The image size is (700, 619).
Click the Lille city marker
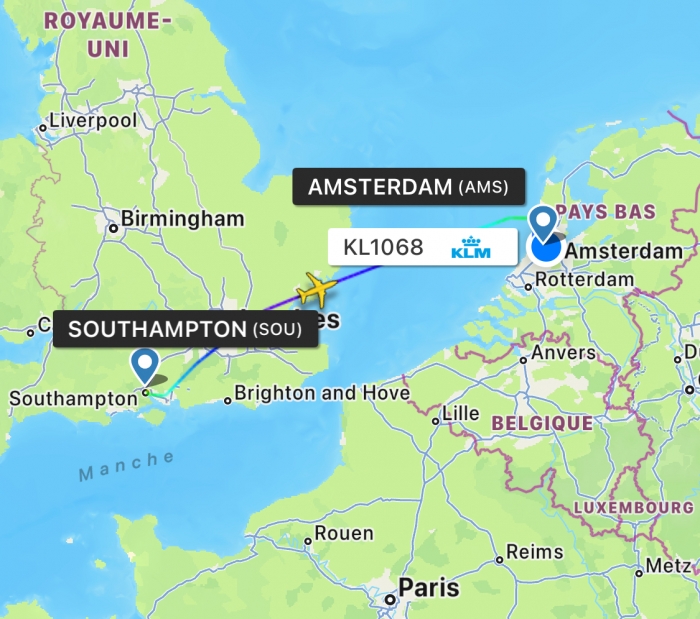tap(436, 421)
